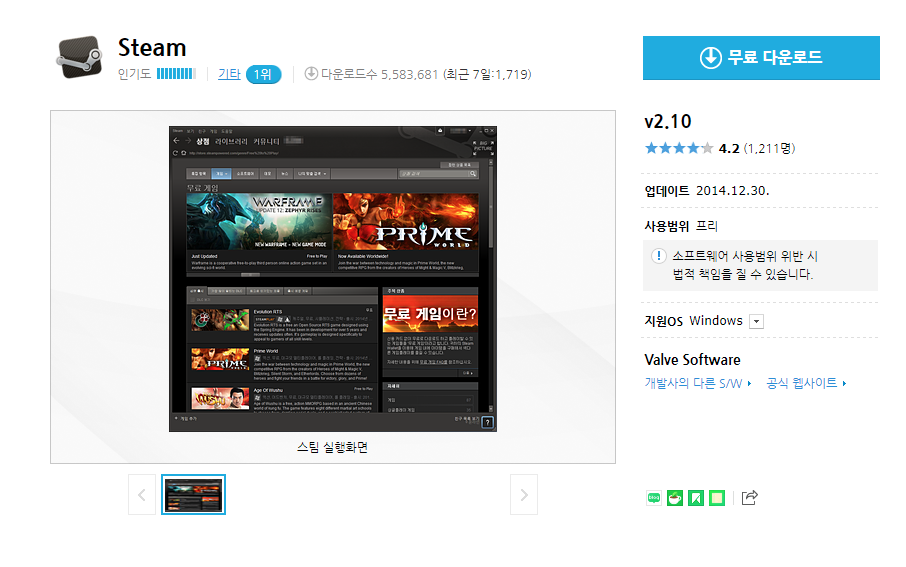The width and height of the screenshot is (906, 567).
Task: Click the 사용범위 프리 text
Action: (x=681, y=226)
